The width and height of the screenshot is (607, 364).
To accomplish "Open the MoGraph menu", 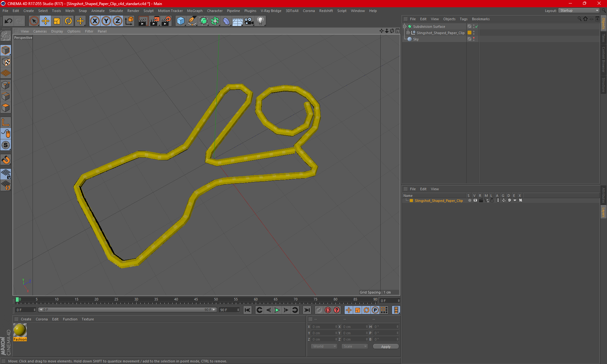I will [195, 11].
